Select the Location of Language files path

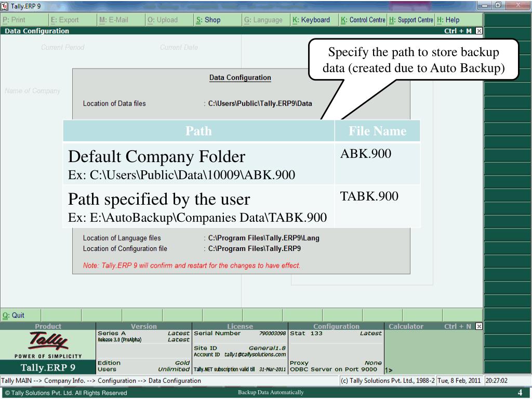pos(263,238)
